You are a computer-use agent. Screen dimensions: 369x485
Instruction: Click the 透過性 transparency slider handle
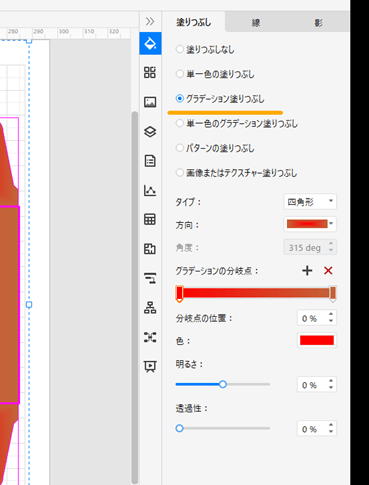[179, 428]
